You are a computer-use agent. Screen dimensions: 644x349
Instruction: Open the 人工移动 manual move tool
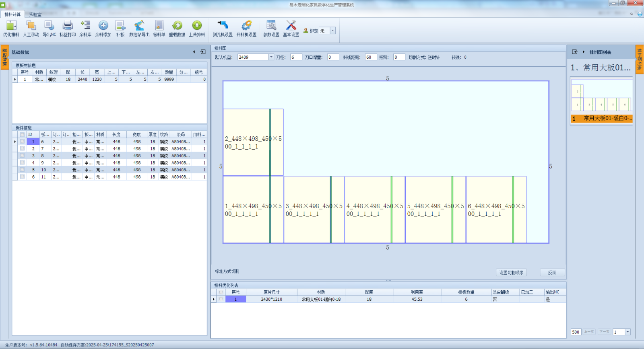(31, 29)
